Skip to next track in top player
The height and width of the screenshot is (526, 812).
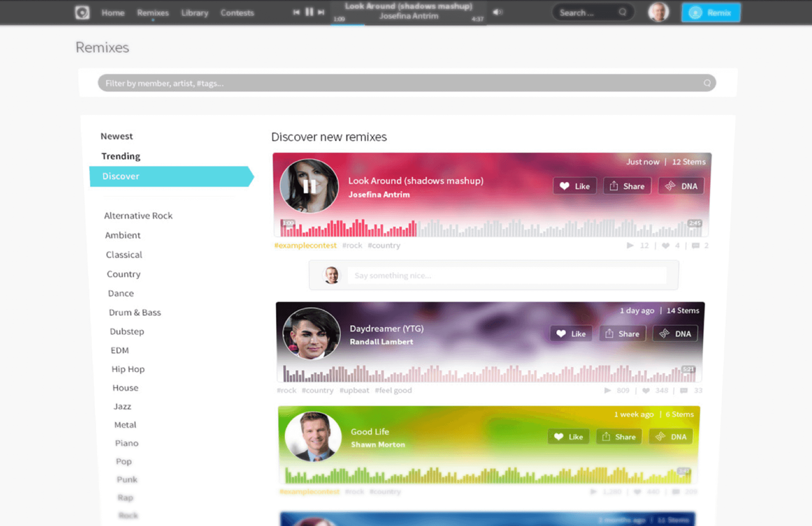[x=321, y=12]
